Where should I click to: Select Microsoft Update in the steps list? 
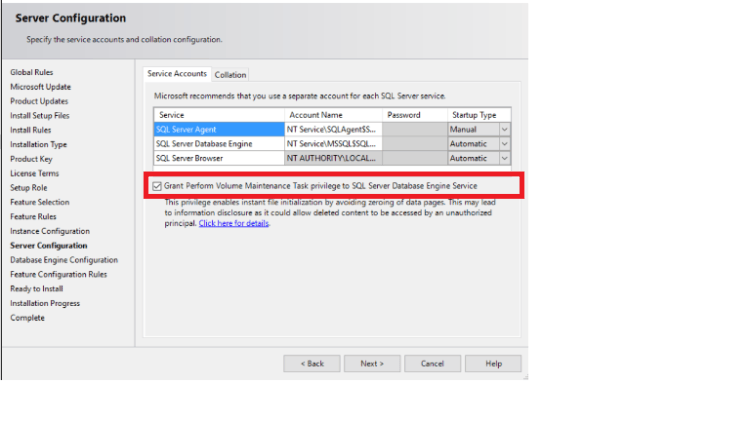[41, 87]
